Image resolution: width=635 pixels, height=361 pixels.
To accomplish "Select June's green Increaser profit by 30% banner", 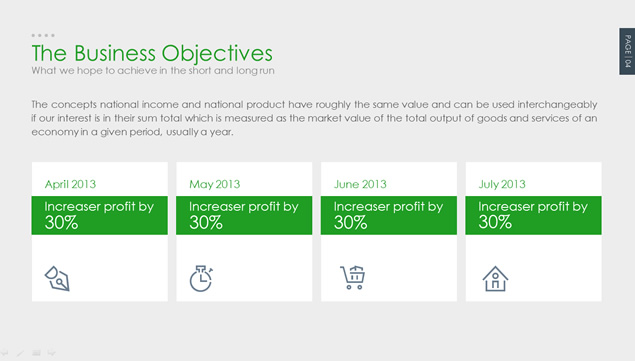I will pos(389,215).
